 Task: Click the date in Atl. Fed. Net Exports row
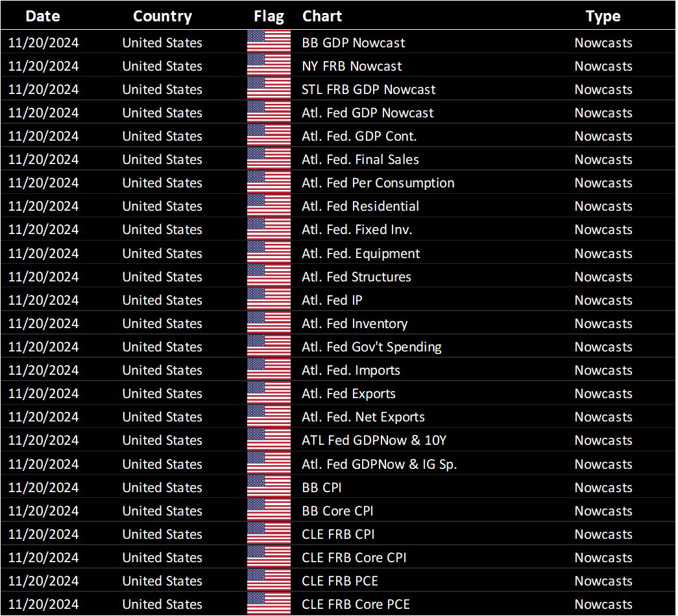click(43, 417)
